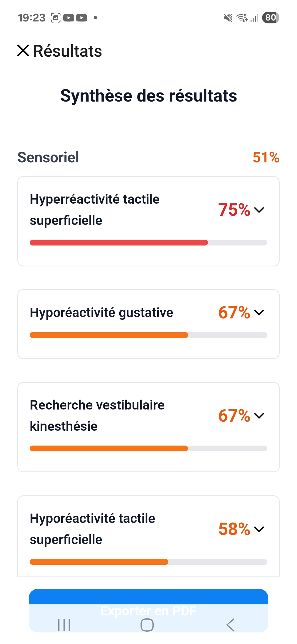The width and height of the screenshot is (297, 644).
Task: Tap the 75% score label
Action: tap(234, 210)
